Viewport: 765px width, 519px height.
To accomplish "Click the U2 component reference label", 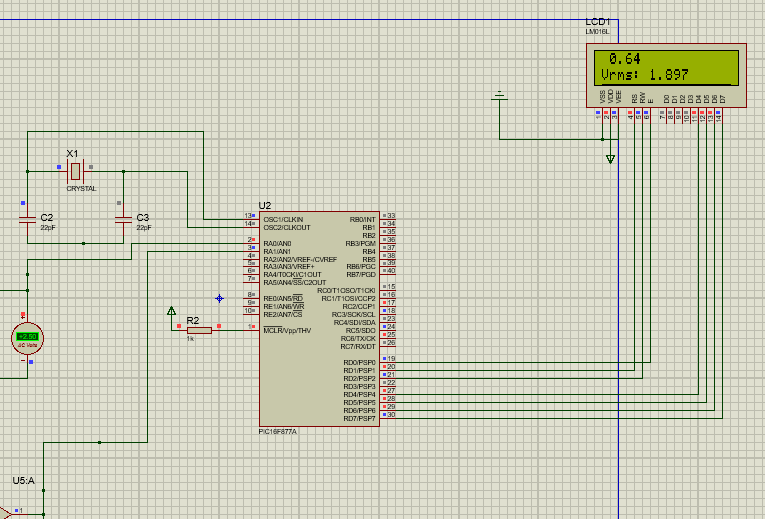I will [264, 206].
